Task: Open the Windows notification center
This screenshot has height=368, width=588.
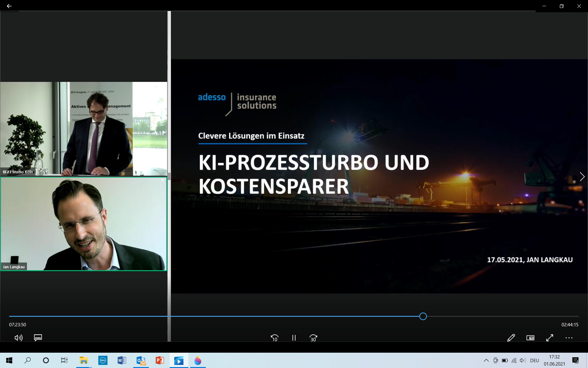Action: (x=575, y=360)
